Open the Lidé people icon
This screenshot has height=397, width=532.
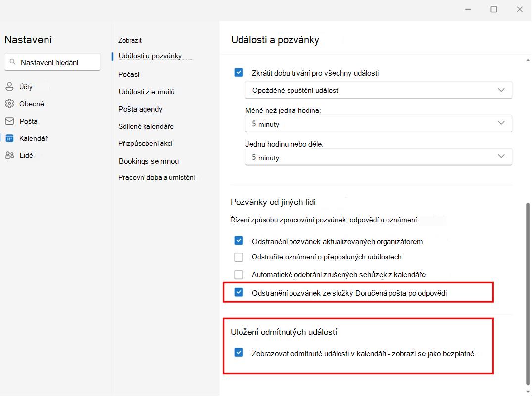(x=9, y=155)
